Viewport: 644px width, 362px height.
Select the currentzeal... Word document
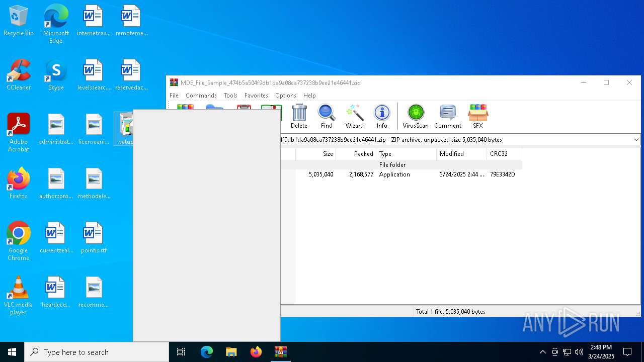point(56,238)
